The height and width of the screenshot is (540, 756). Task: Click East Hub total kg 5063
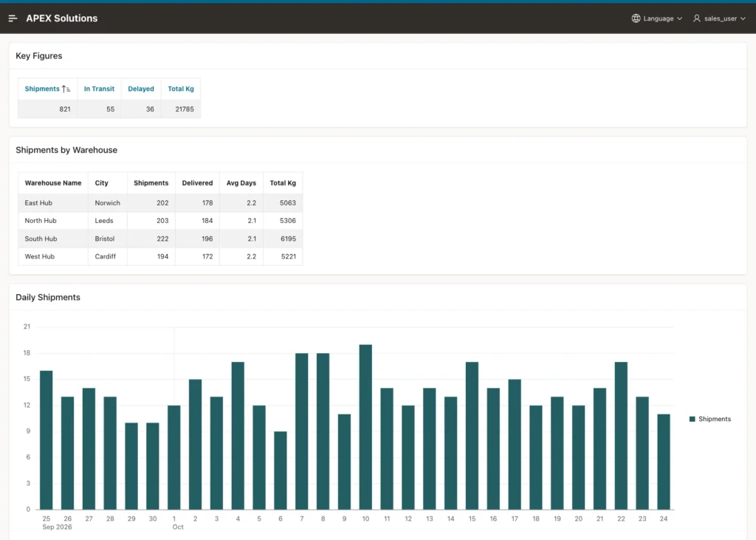point(288,202)
